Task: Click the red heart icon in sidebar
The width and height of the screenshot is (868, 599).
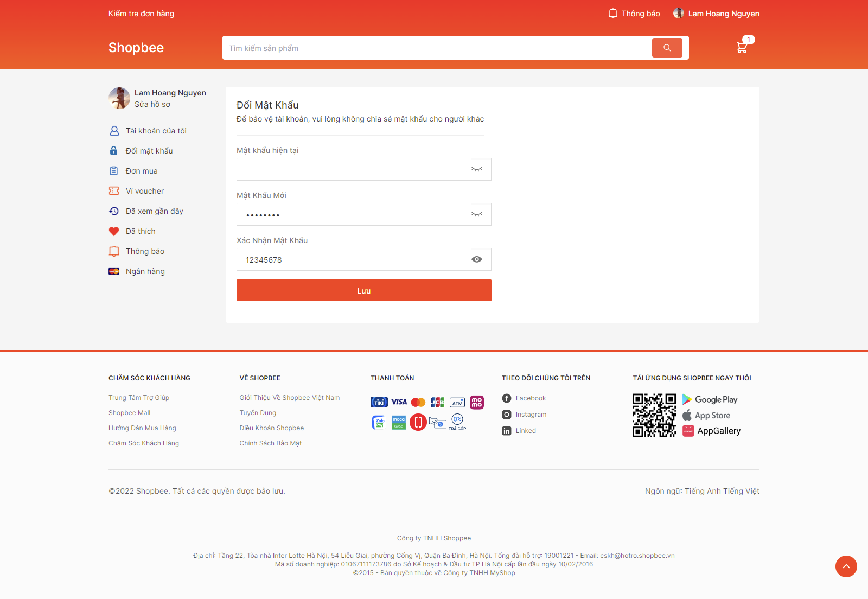Action: 114,231
